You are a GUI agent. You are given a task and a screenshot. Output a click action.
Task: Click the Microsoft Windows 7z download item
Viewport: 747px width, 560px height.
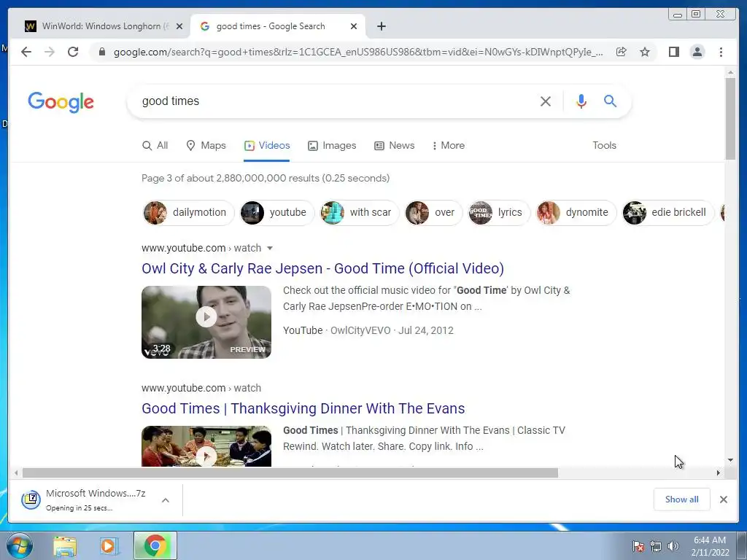coord(96,499)
